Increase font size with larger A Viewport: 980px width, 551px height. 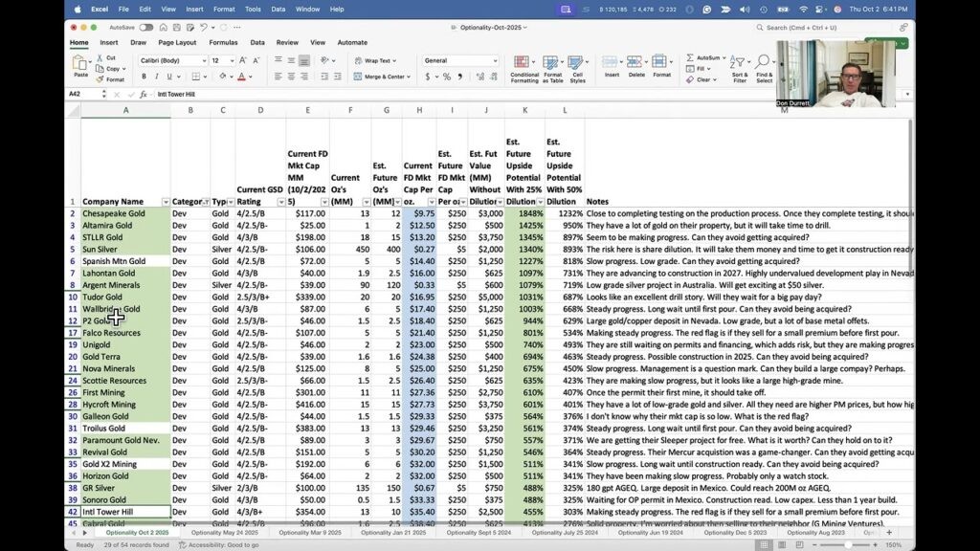pos(243,60)
